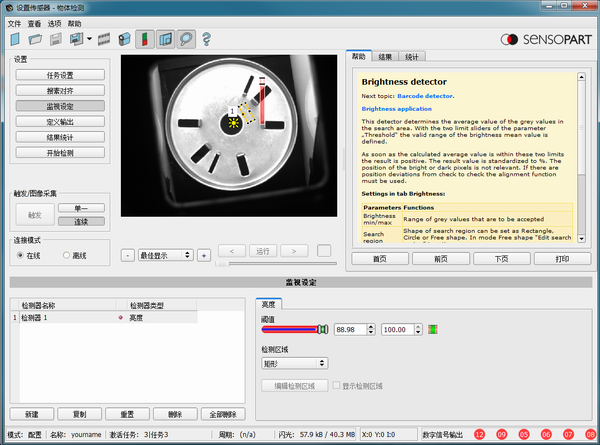Click the threshold range slider bar

[290, 329]
